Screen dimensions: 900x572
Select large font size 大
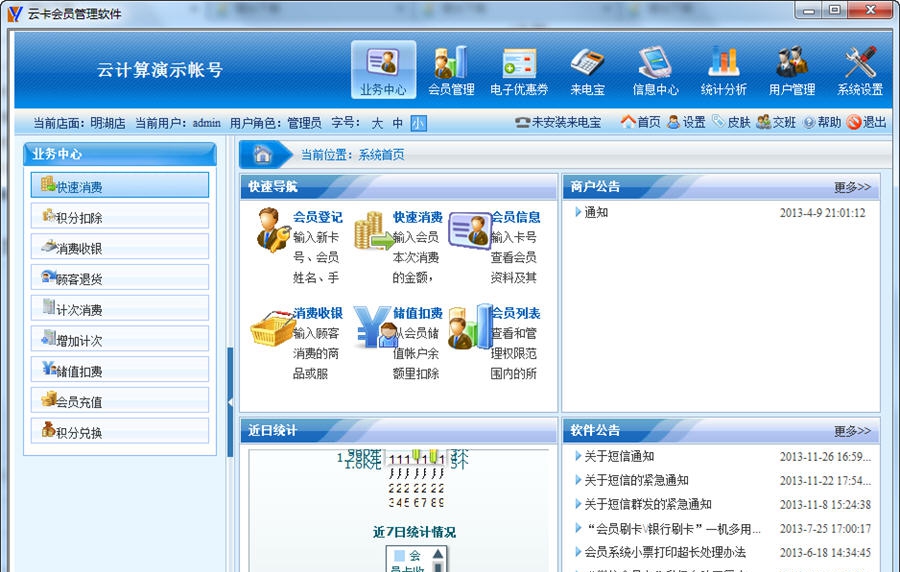[377, 123]
